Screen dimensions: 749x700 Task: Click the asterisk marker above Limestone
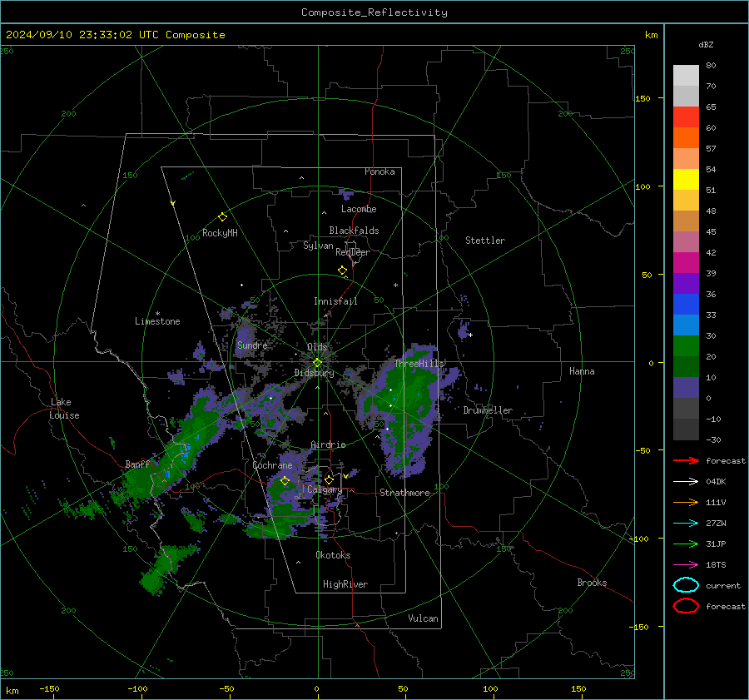pyautogui.click(x=157, y=314)
